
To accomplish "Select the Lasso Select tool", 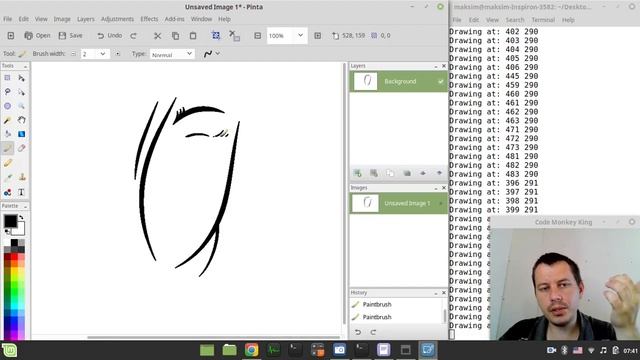I will [x=7, y=92].
